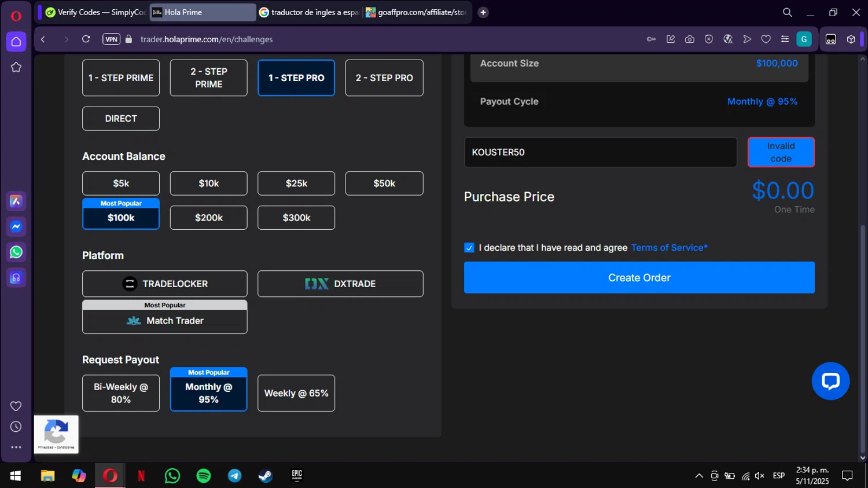Image resolution: width=868 pixels, height=488 pixels.
Task: Switch to the Hola Prime tab
Action: pos(203,12)
